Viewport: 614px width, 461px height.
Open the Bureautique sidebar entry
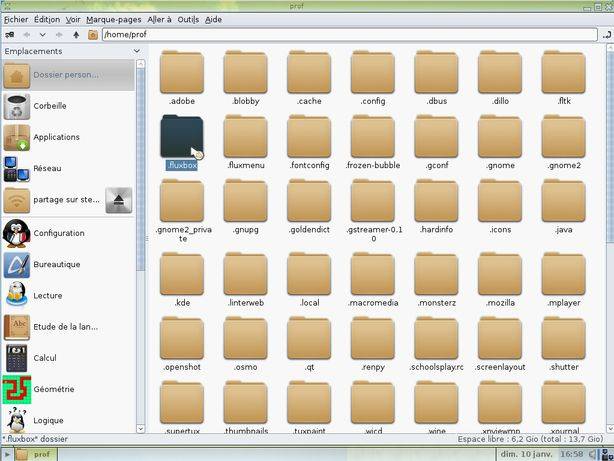[16, 265]
